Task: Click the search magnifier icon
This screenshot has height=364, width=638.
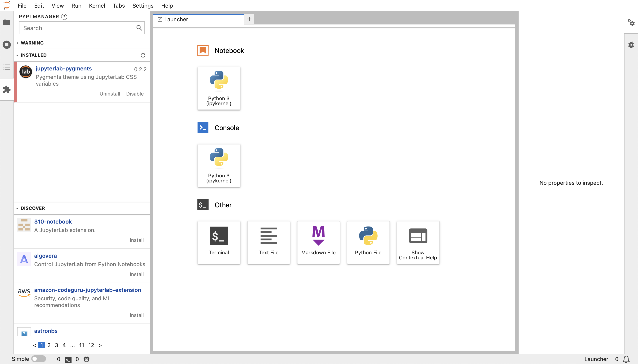Action: (x=139, y=28)
